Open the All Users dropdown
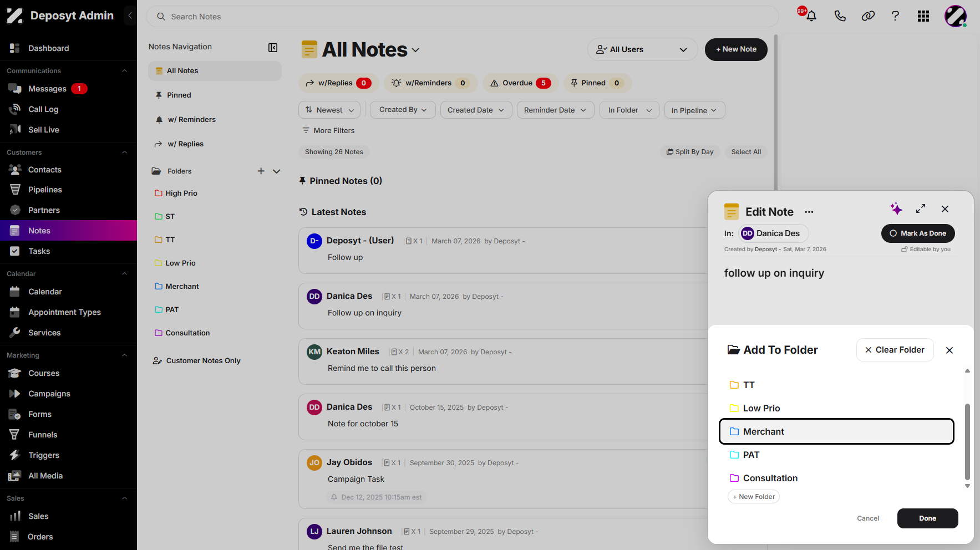The width and height of the screenshot is (980, 550). [x=642, y=49]
